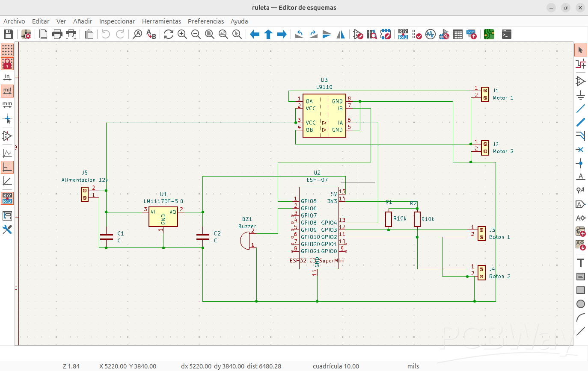Select the draw rectangle tool
Viewport: 588px width, 371px height.
(x=581, y=291)
